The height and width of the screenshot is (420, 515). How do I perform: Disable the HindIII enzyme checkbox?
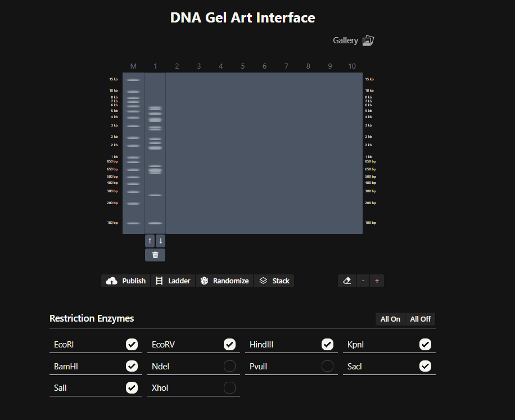[x=327, y=344]
